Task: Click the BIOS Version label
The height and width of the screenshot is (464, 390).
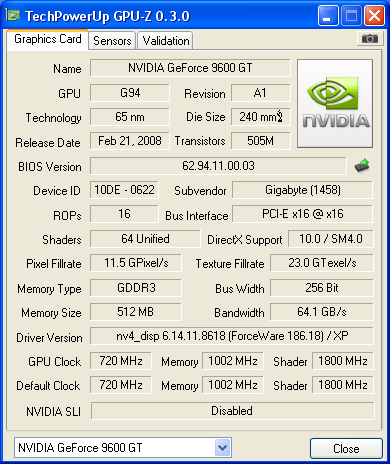Action: point(50,166)
